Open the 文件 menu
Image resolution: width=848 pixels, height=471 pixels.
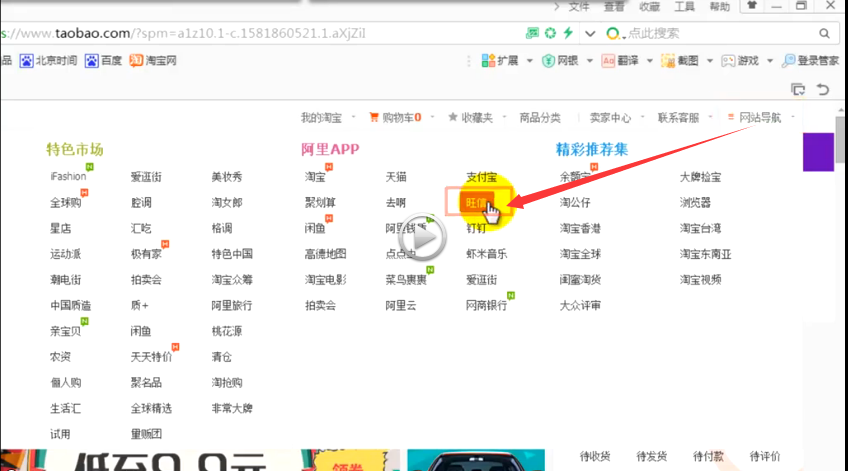pos(579,6)
